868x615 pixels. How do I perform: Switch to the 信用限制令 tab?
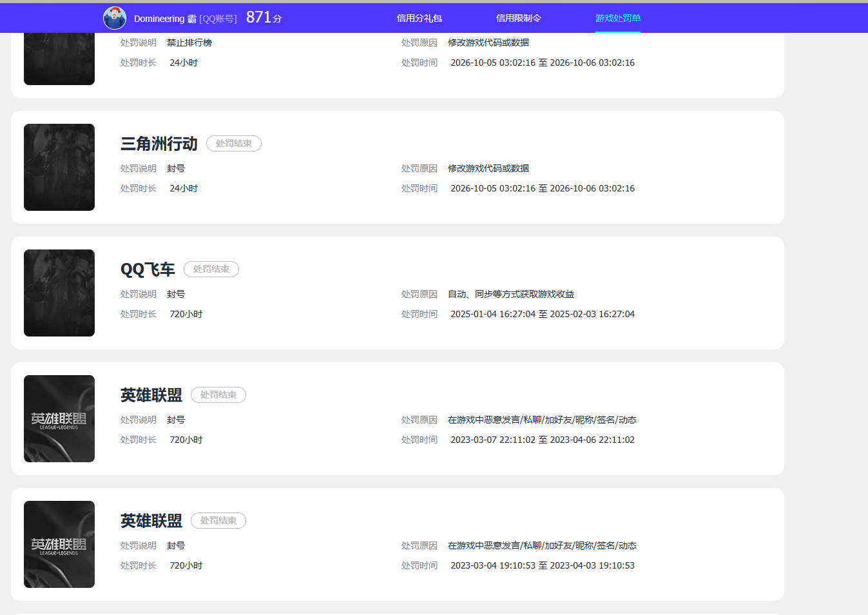(519, 18)
